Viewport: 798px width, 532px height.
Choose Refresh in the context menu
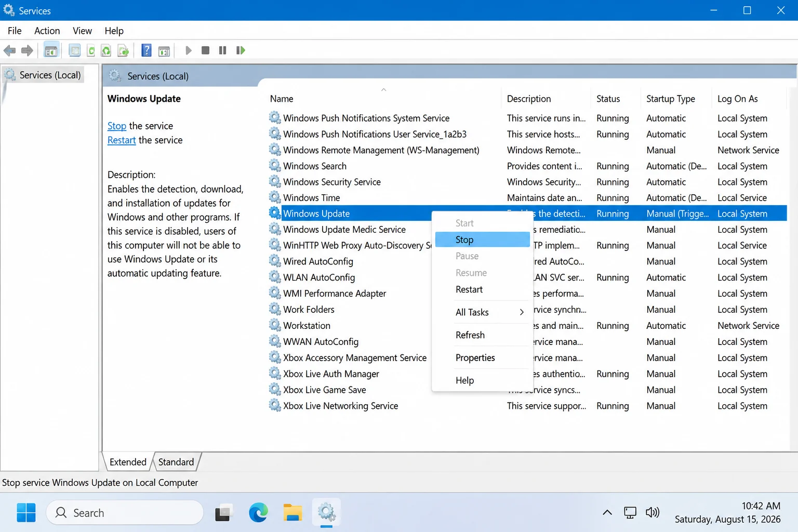tap(483, 335)
